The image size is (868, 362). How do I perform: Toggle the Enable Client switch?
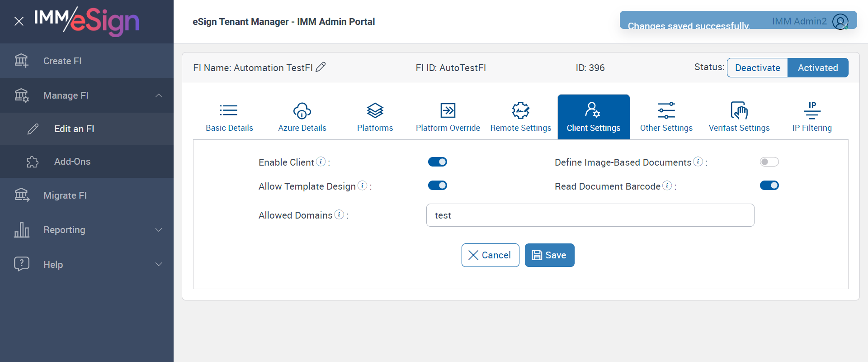tap(437, 162)
